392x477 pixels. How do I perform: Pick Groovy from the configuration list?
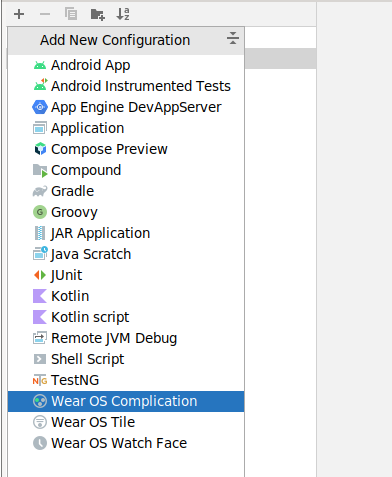coord(126,212)
